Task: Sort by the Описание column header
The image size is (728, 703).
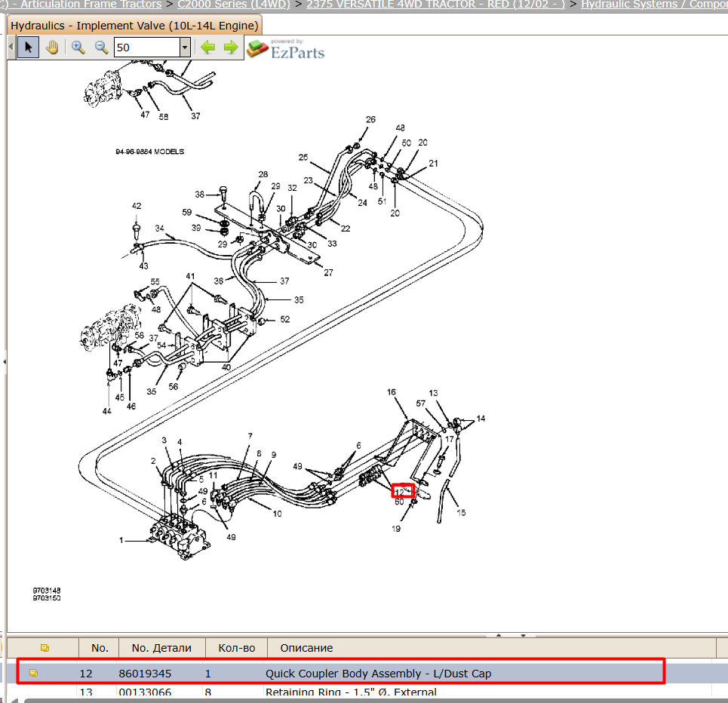Action: pos(306,648)
